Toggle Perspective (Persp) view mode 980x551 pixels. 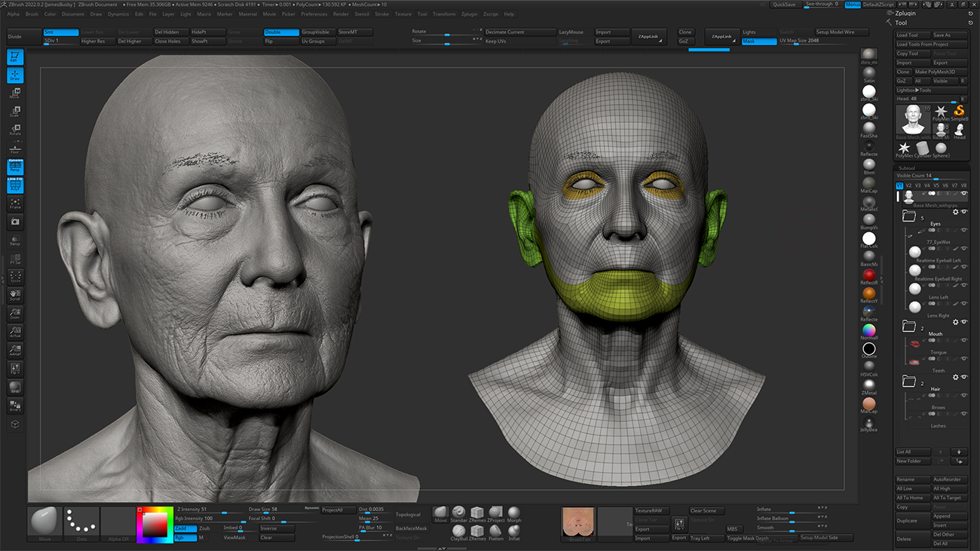[15, 166]
